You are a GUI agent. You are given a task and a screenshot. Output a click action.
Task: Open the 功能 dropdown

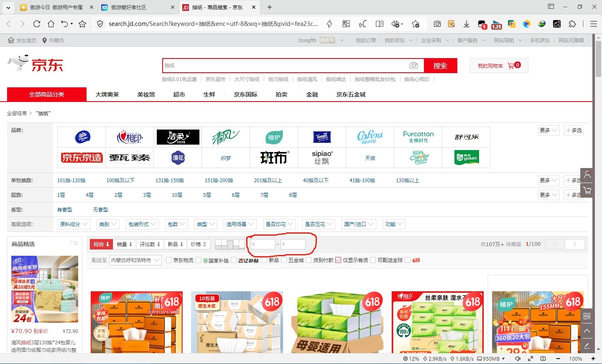tap(394, 224)
